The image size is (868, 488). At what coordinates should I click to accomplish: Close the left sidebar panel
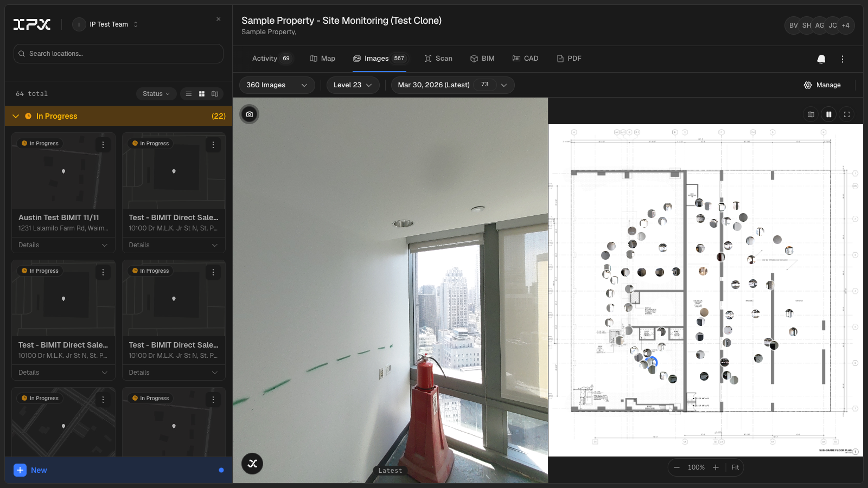tap(219, 19)
